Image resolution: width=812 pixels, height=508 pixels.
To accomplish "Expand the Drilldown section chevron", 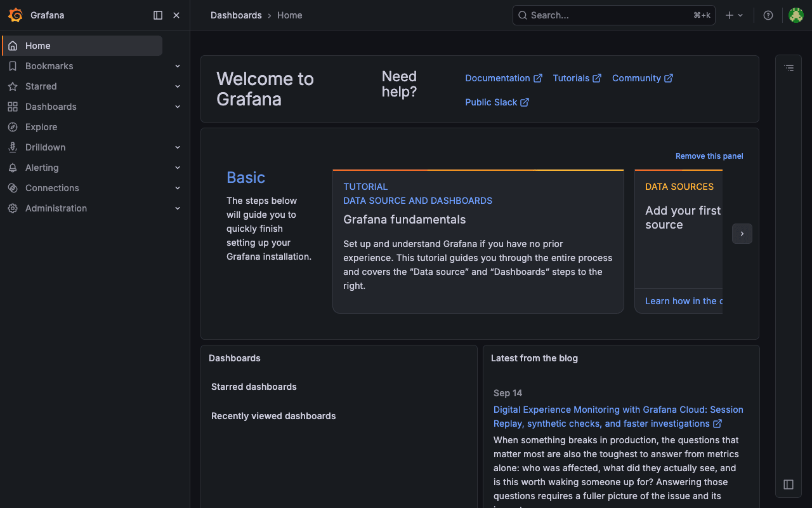I will 178,147.
